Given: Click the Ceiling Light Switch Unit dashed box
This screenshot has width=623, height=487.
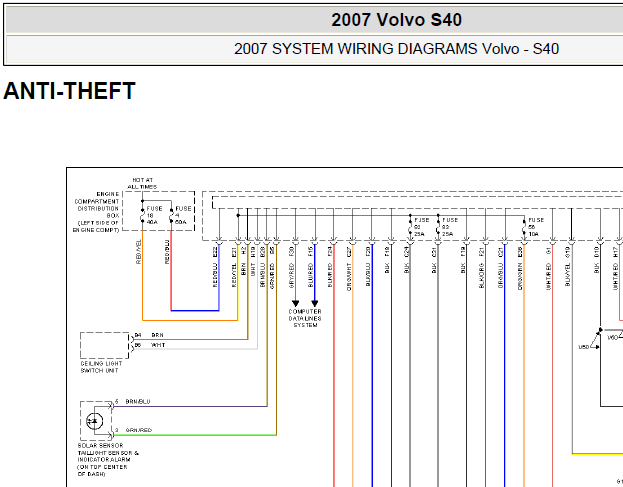Looking at the screenshot, I should [104, 346].
